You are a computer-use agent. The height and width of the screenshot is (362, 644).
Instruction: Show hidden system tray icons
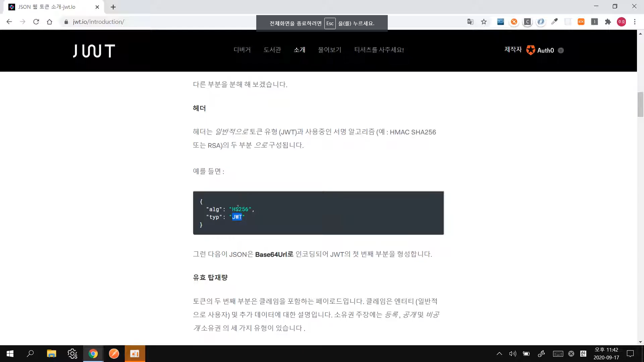pos(499,354)
